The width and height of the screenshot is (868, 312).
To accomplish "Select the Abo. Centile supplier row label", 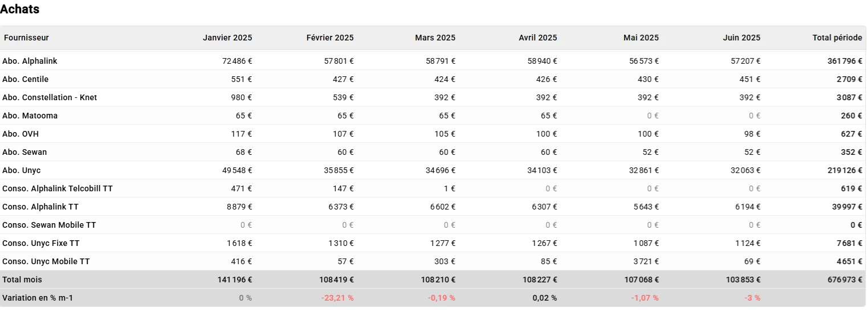I will tap(26, 79).
